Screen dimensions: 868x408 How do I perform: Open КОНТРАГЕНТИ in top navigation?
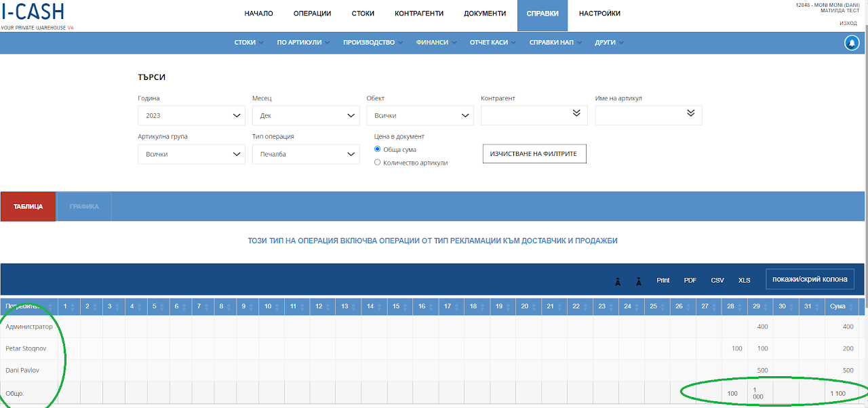(x=419, y=14)
